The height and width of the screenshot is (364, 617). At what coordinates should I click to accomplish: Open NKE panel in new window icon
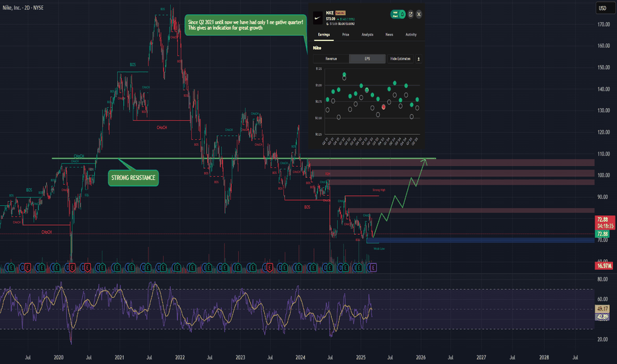coord(410,14)
